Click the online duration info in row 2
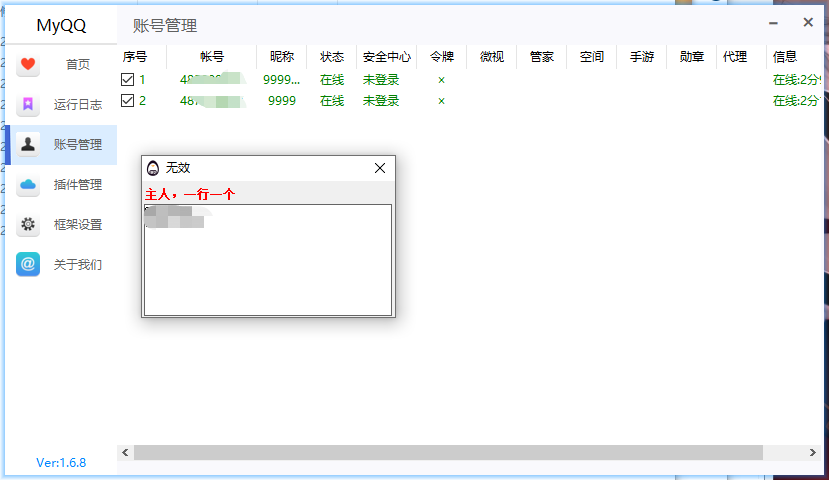This screenshot has height=480, width=829. (x=797, y=100)
